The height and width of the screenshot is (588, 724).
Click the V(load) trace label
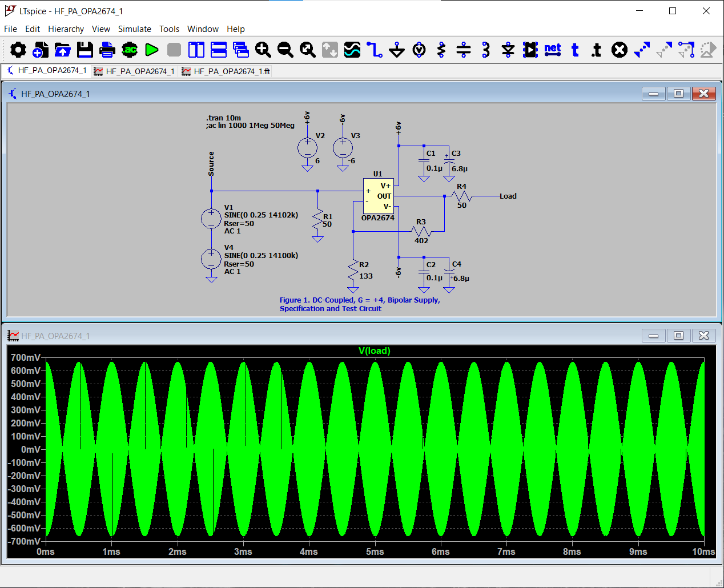pyautogui.click(x=375, y=351)
